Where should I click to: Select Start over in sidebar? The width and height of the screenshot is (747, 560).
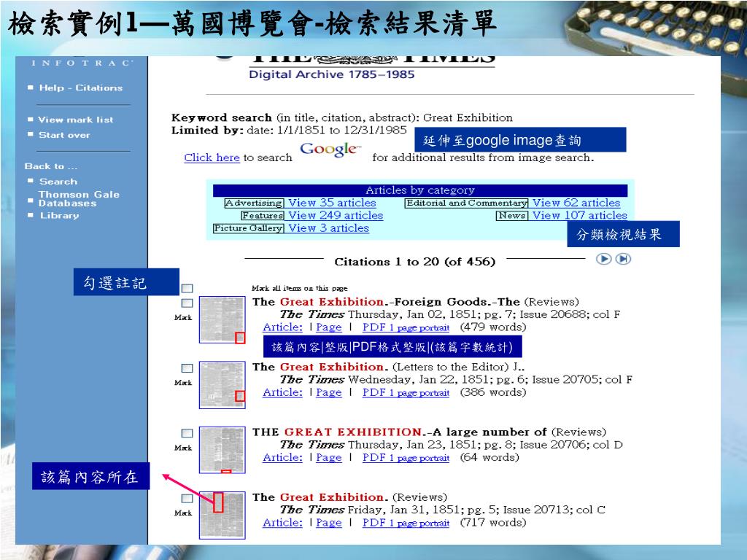pos(64,135)
